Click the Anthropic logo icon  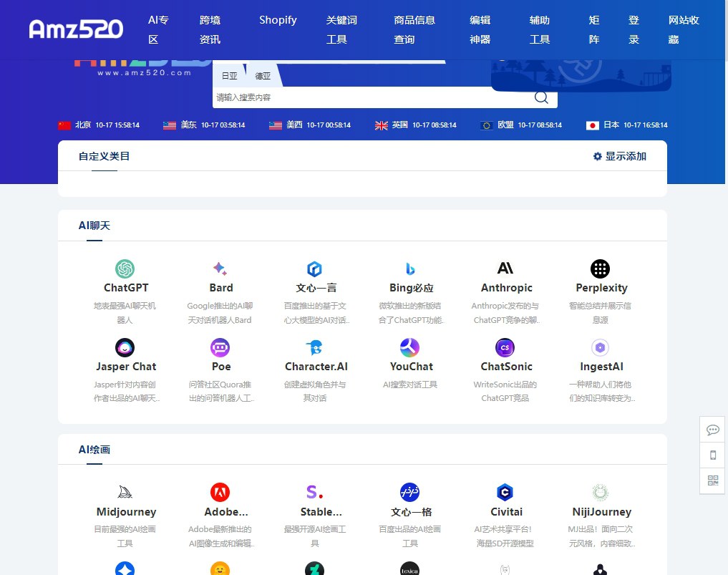505,269
